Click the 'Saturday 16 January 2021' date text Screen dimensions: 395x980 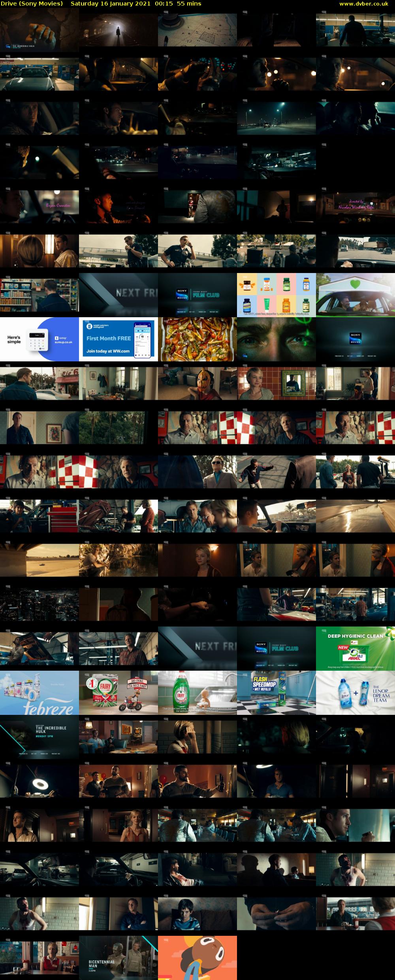[111, 4]
